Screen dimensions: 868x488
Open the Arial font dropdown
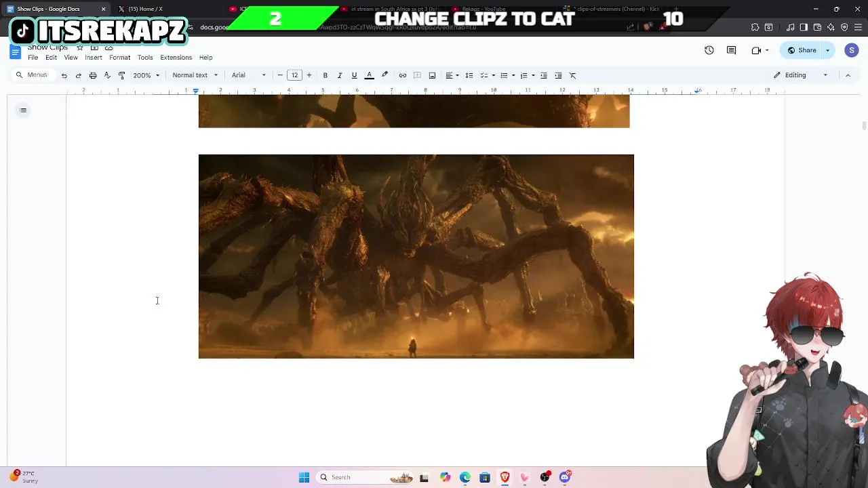(x=249, y=75)
